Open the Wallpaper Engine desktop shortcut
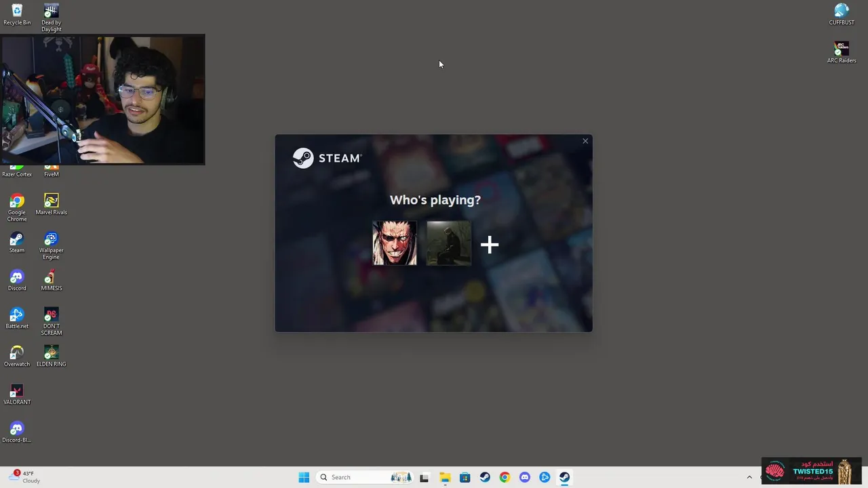868x488 pixels. pos(51,245)
